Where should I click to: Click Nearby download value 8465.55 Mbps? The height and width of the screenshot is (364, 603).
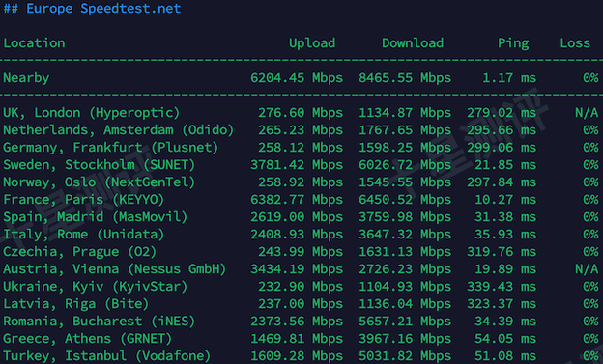click(405, 78)
